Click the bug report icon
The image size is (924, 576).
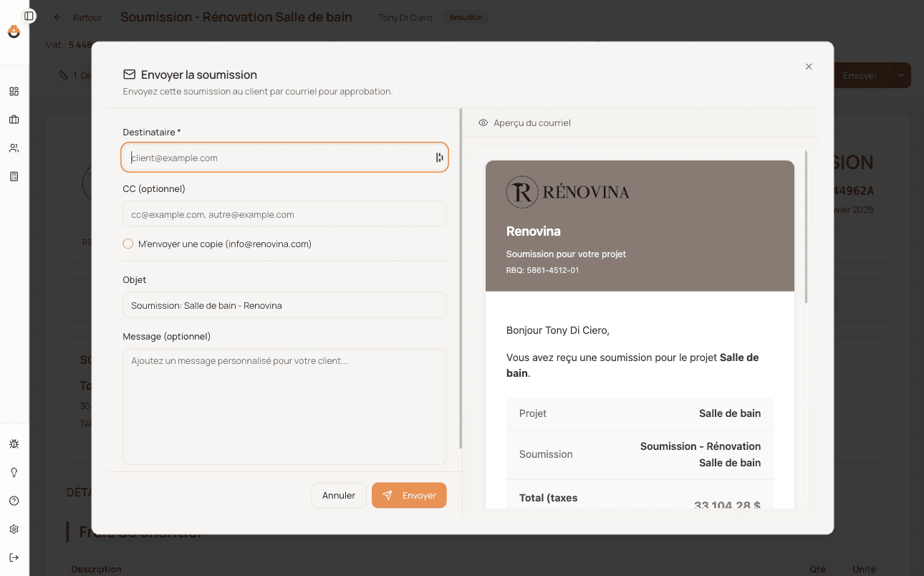point(14,444)
